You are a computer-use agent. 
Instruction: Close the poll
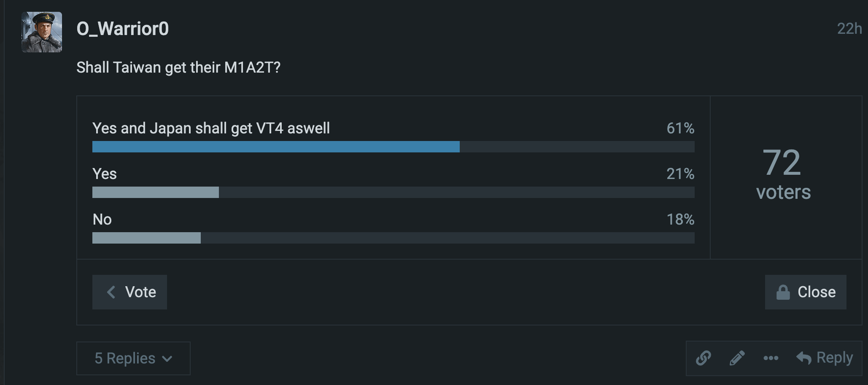[x=816, y=292]
